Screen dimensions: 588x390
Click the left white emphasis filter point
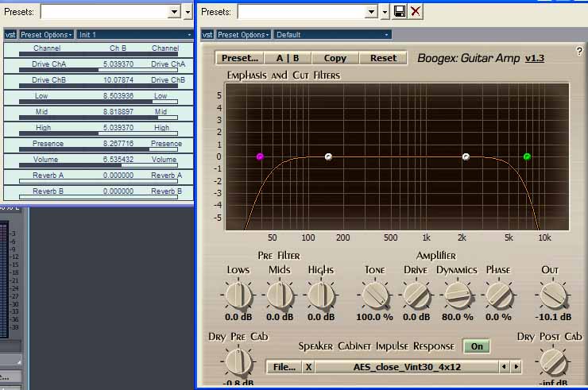point(328,156)
